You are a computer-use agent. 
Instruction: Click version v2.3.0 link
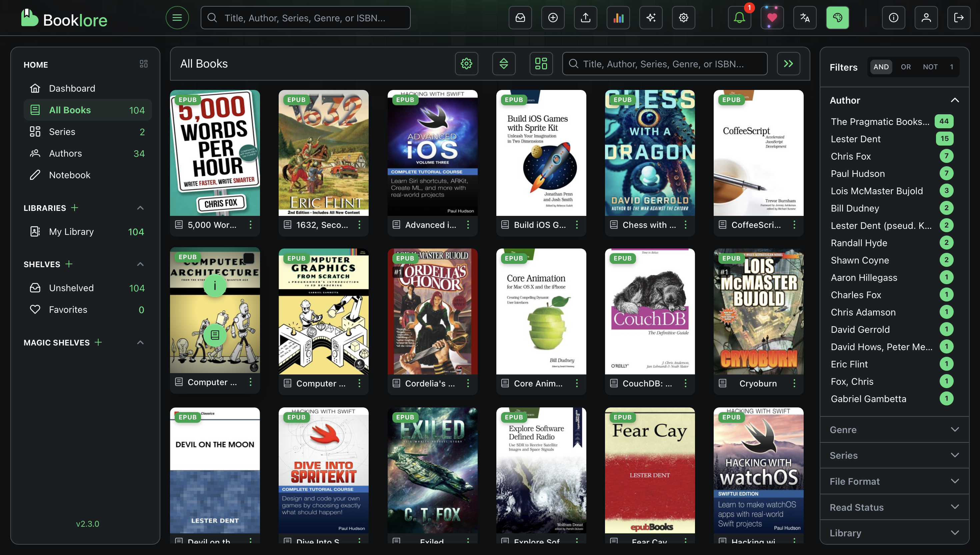point(87,524)
